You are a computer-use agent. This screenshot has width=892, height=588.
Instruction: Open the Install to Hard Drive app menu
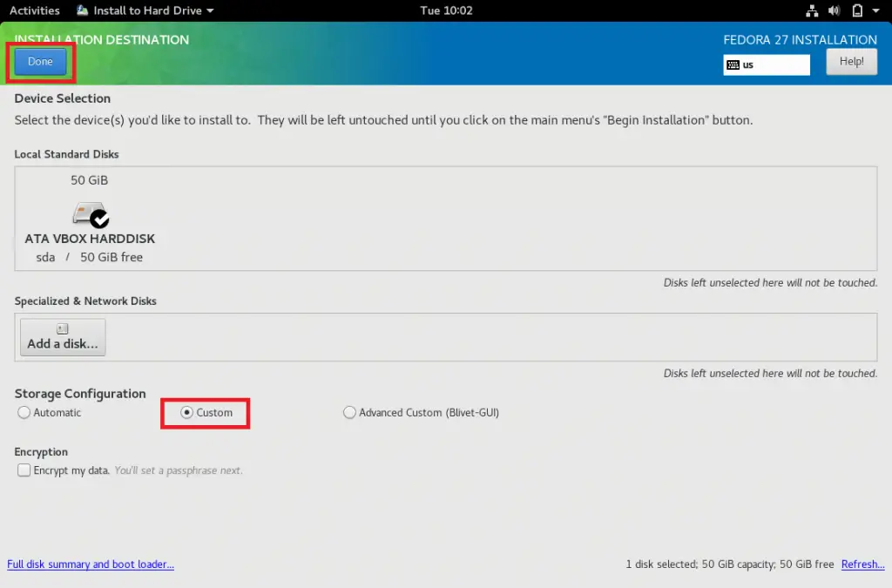click(145, 10)
